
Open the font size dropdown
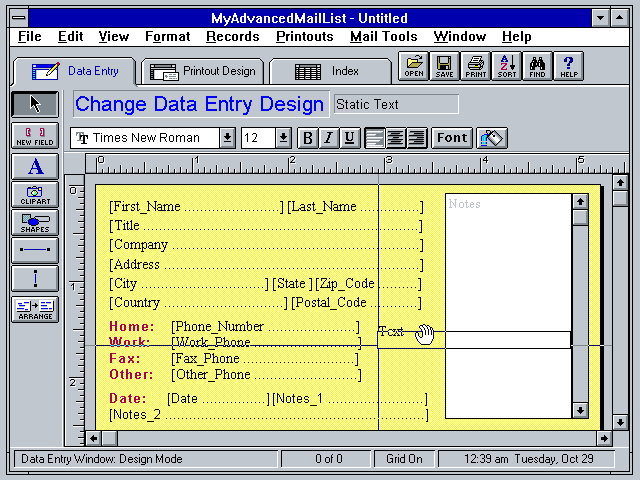pos(283,138)
